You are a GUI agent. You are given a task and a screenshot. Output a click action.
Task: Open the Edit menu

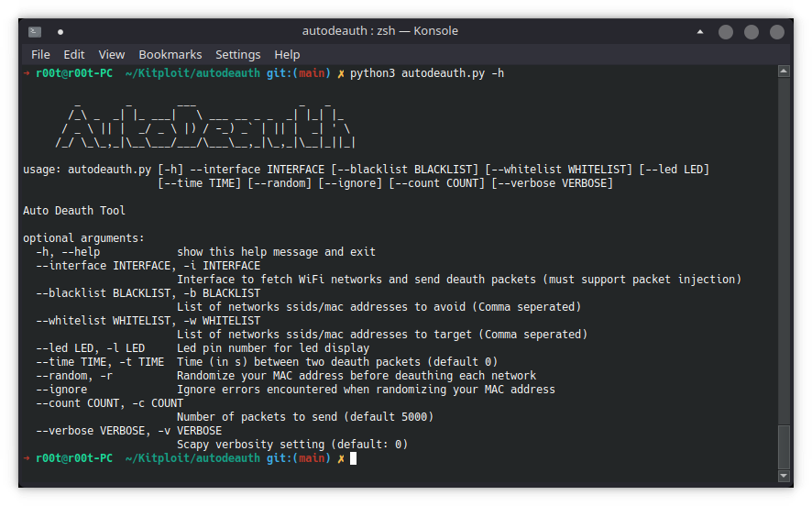pos(74,54)
